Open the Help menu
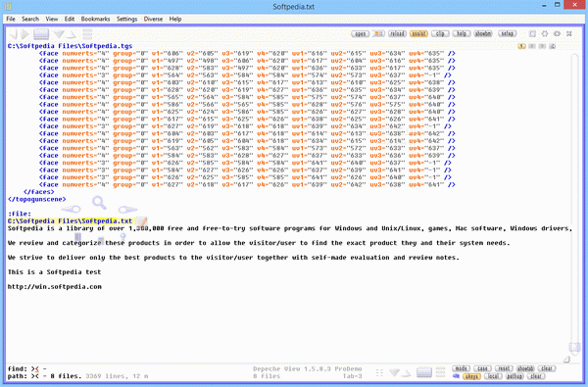588x387 pixels. (175, 19)
